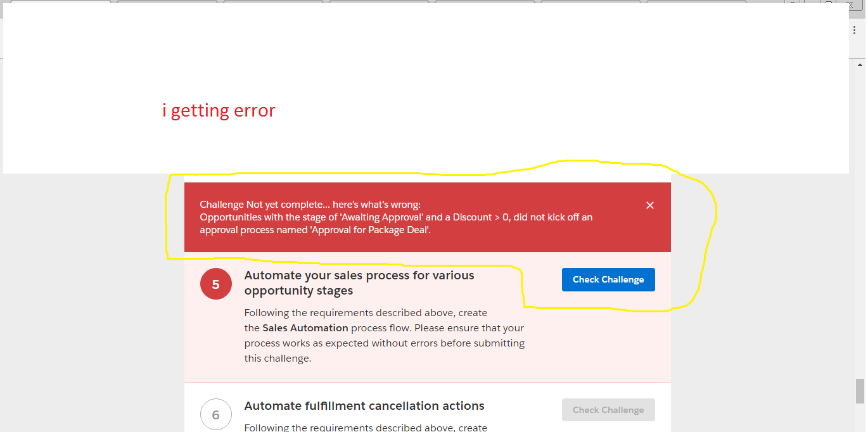Click the scrollbar track above the thumb
This screenshot has width=868, height=432.
point(860,222)
